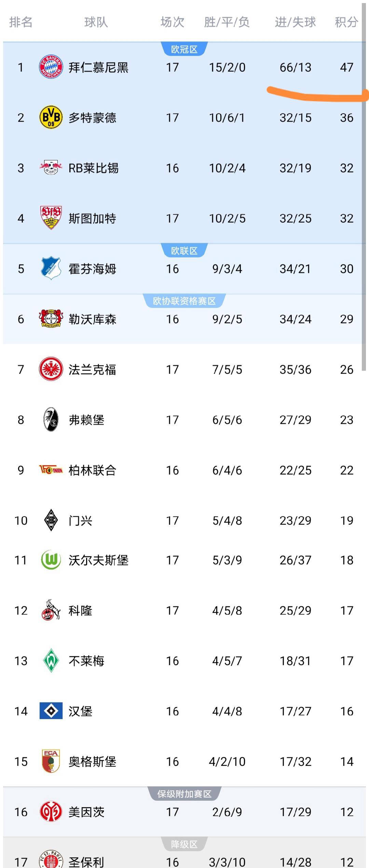This screenshot has height=868, width=369.
Task: Select the 欧冠区 zone label
Action: (x=184, y=50)
